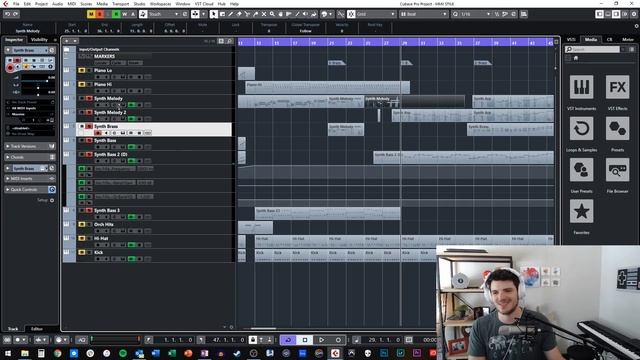Image resolution: width=640 pixels, height=360 pixels.
Task: Select the Range Selection tool
Action: [222, 14]
